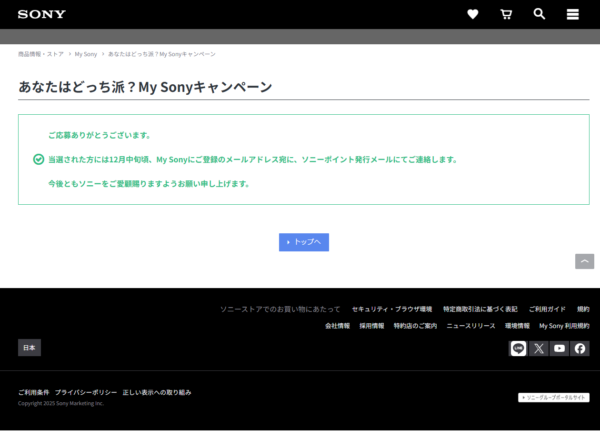Open Sony's LINE social icon
Screen dimensions: 600x439
(518, 348)
